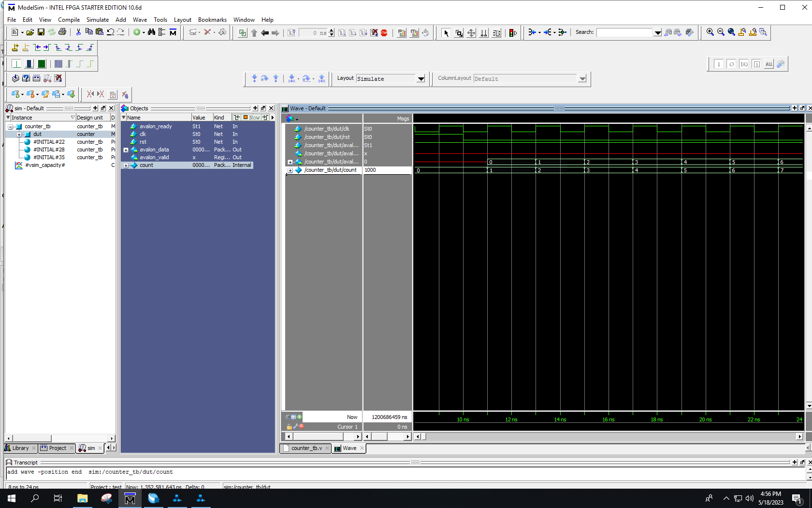Click the Undo toolbar icon
The width and height of the screenshot is (812, 508).
pyautogui.click(x=110, y=32)
